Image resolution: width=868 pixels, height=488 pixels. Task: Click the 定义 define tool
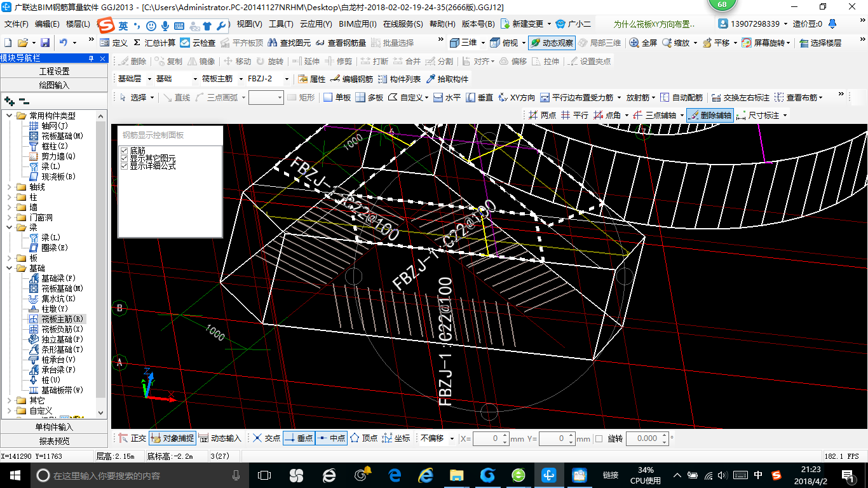click(x=113, y=43)
